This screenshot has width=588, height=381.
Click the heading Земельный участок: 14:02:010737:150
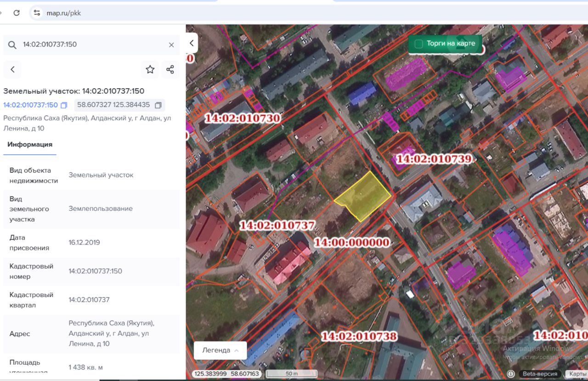[x=74, y=91]
